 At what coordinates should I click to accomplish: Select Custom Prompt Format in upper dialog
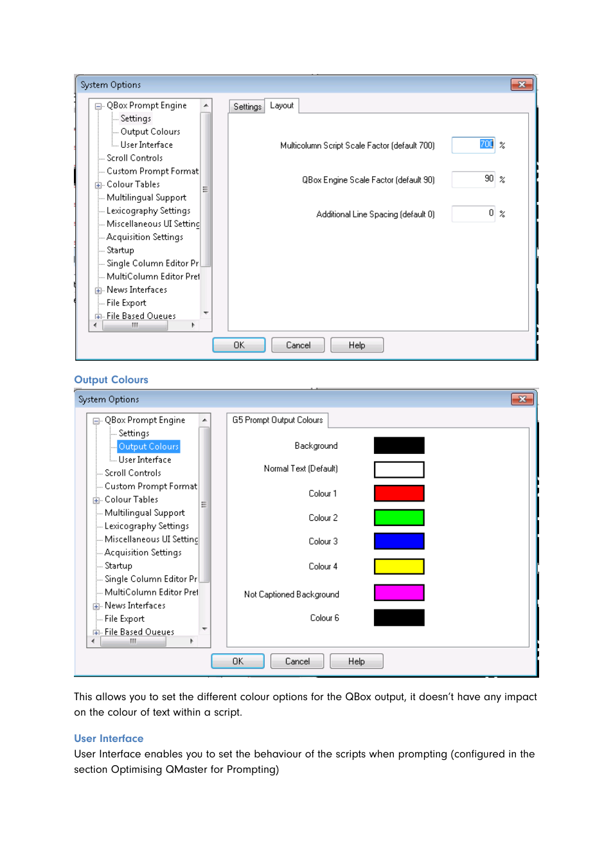152,171
